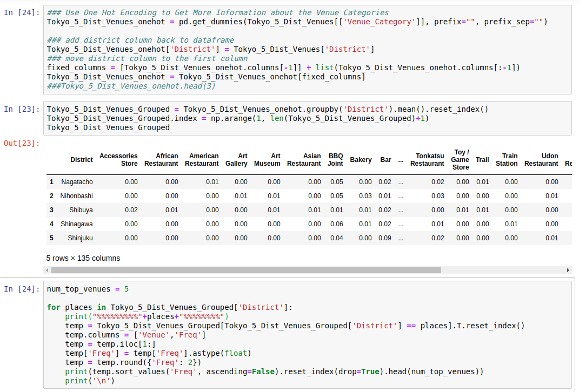Screen dimensions: 579x392
Task: Click the 'Udon Restaurant' column header
Action: pyautogui.click(x=541, y=160)
